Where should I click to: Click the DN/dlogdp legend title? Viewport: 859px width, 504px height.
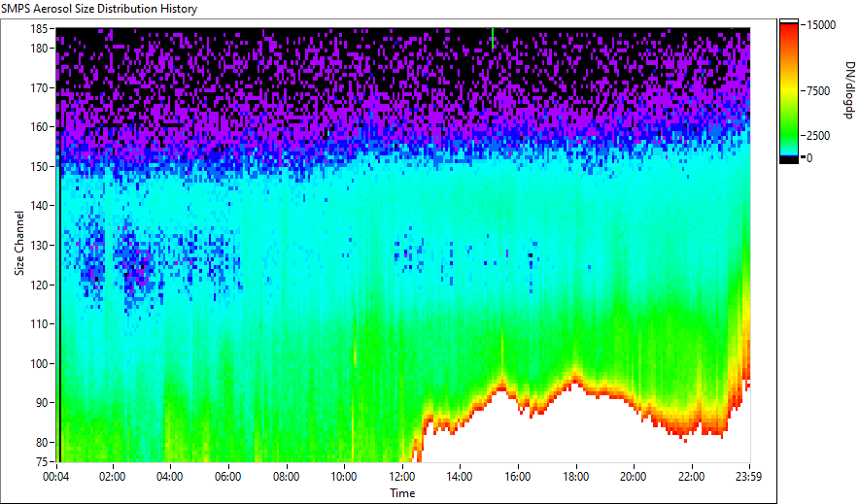pyautogui.click(x=848, y=89)
